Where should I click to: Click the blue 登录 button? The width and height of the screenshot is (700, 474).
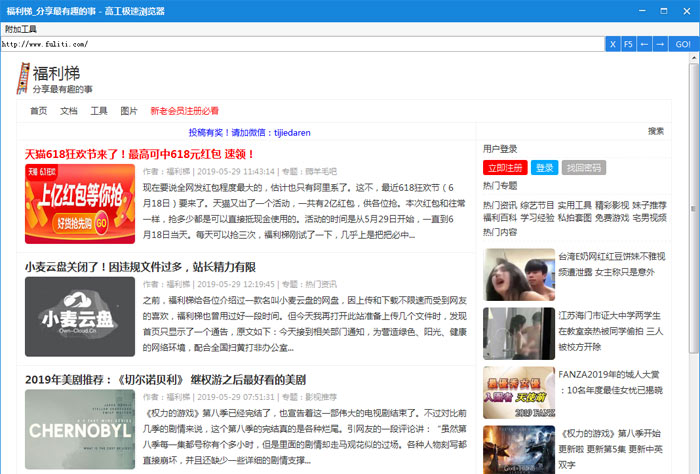pos(543,168)
